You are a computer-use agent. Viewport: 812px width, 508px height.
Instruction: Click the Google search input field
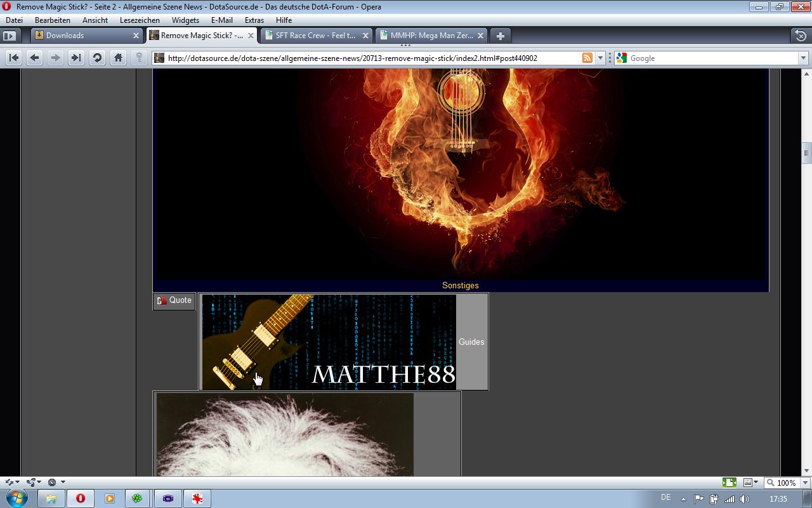coord(710,58)
